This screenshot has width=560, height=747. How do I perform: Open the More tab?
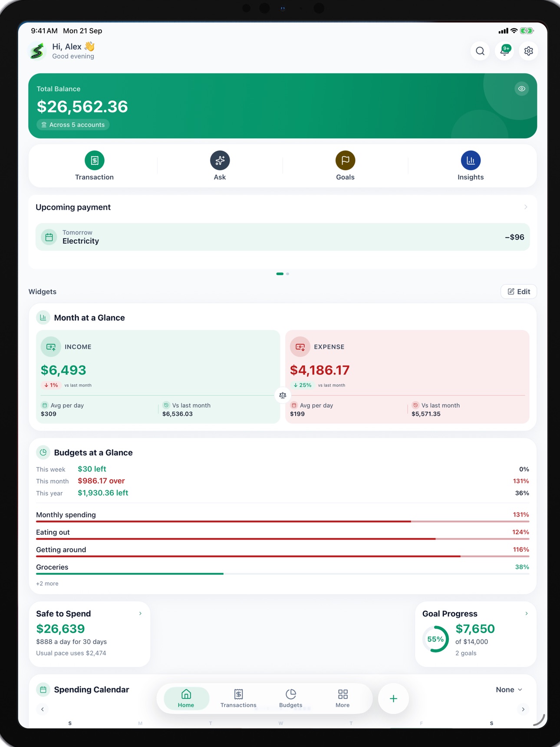(343, 698)
